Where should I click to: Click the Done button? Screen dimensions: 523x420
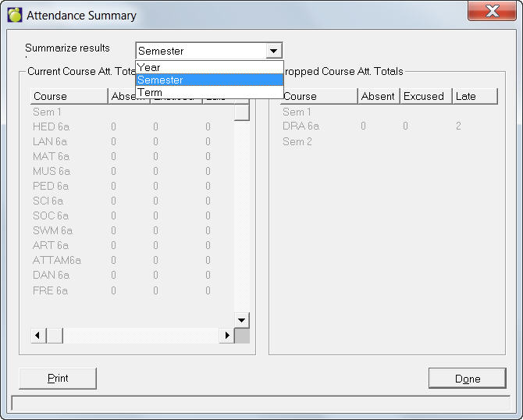(x=467, y=379)
